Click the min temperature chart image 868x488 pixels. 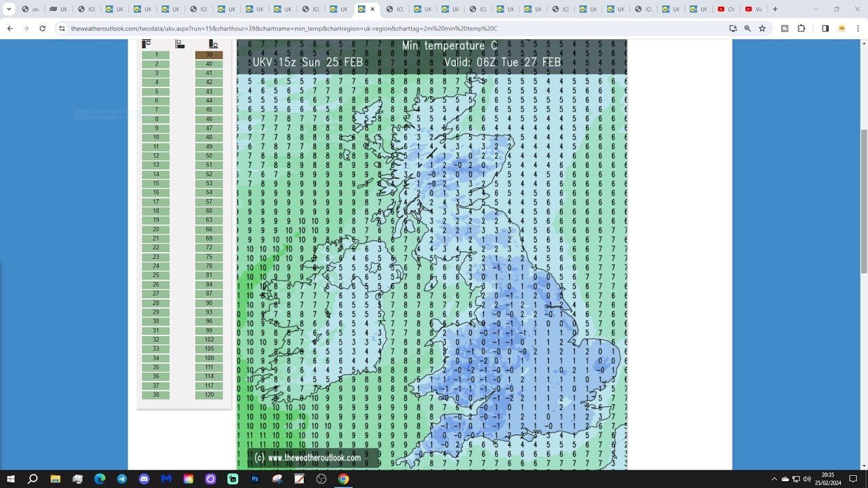coord(432,254)
